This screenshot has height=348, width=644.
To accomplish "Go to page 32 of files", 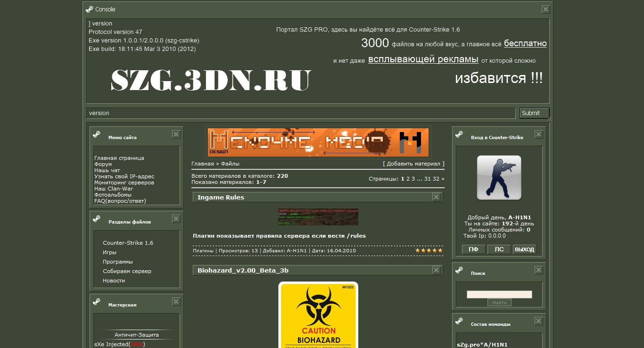I will click(x=436, y=179).
